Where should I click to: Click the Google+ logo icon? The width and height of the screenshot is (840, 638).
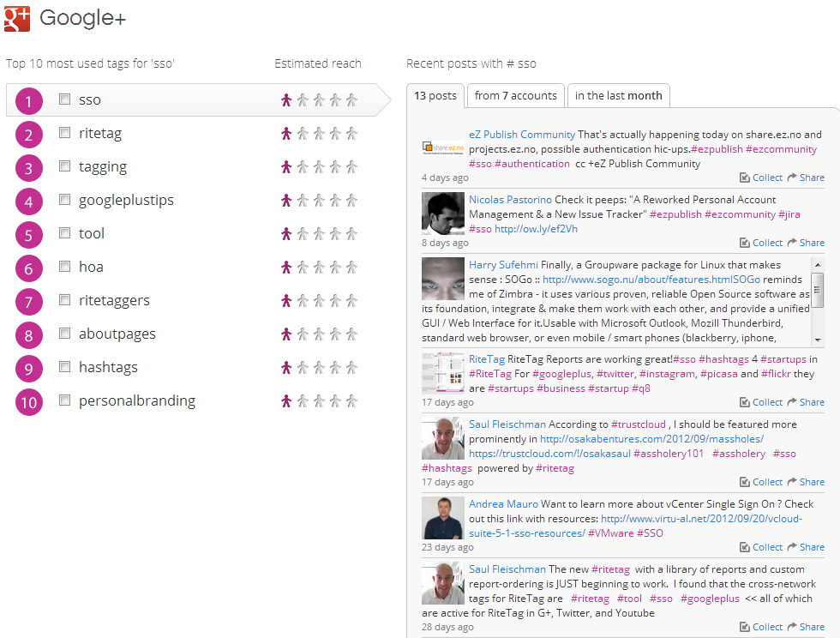pos(17,19)
